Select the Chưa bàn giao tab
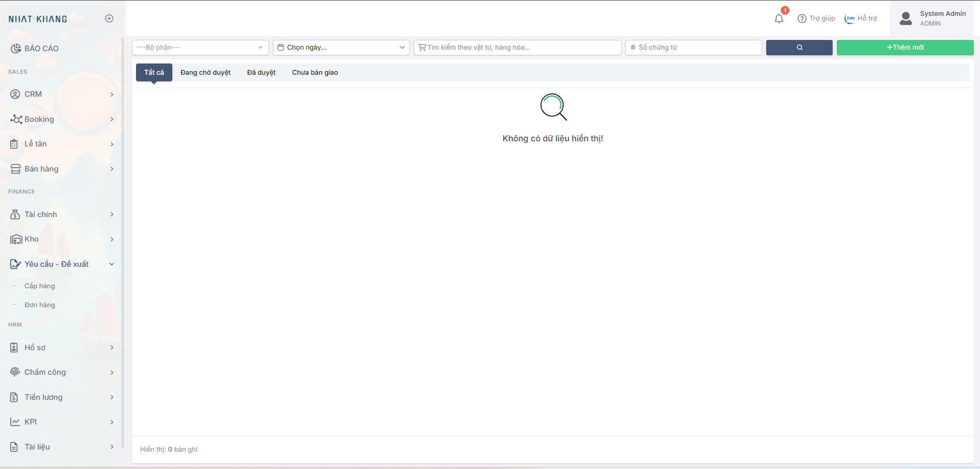Screen dimensions: 980x469 tap(315, 73)
